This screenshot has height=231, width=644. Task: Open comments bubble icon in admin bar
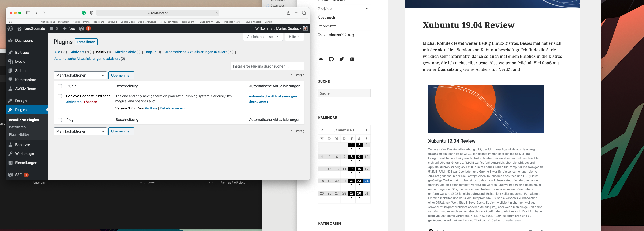coord(52,28)
